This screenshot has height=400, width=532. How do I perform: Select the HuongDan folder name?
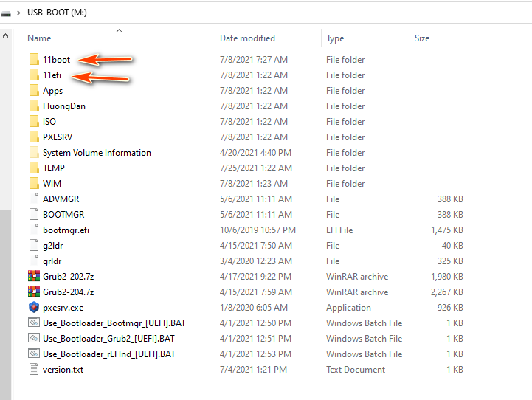coord(63,106)
